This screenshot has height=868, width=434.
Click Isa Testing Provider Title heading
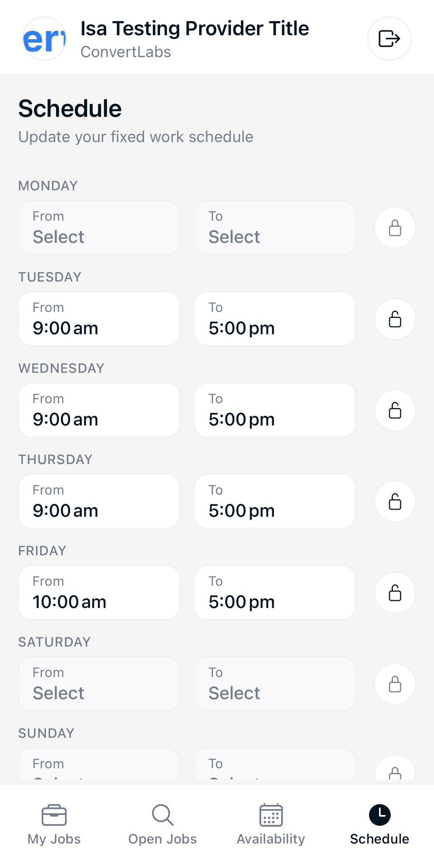[x=195, y=29]
